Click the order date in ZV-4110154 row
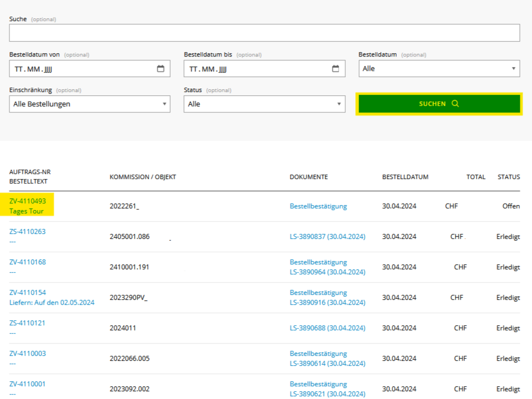 (399, 298)
